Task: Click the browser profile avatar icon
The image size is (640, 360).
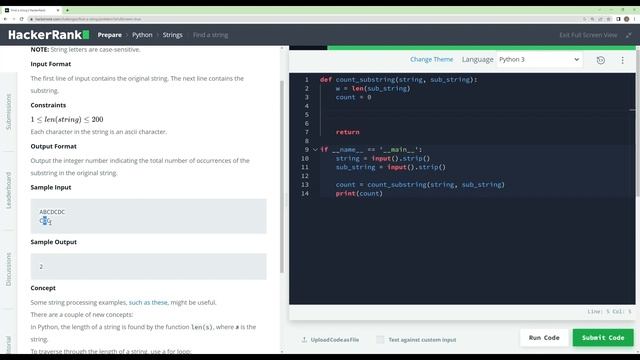Action: coord(627,19)
